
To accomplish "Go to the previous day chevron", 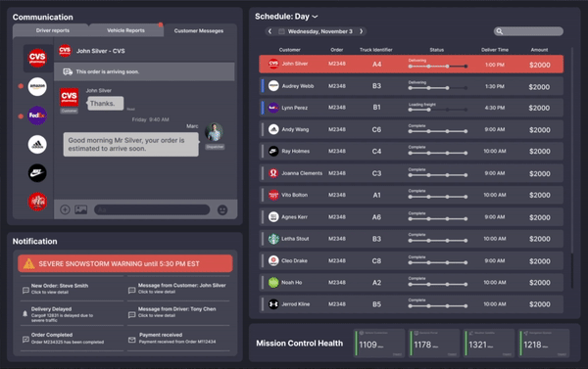I will pyautogui.click(x=269, y=31).
